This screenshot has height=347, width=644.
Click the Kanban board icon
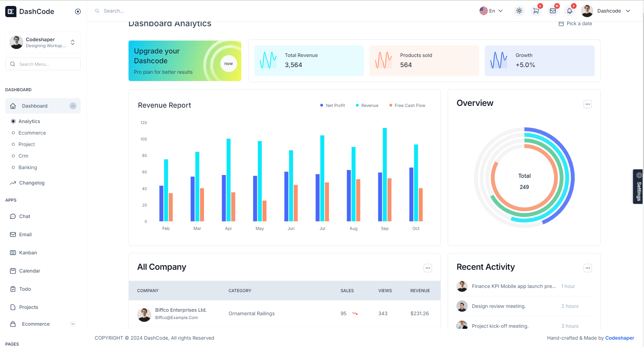pos(13,253)
